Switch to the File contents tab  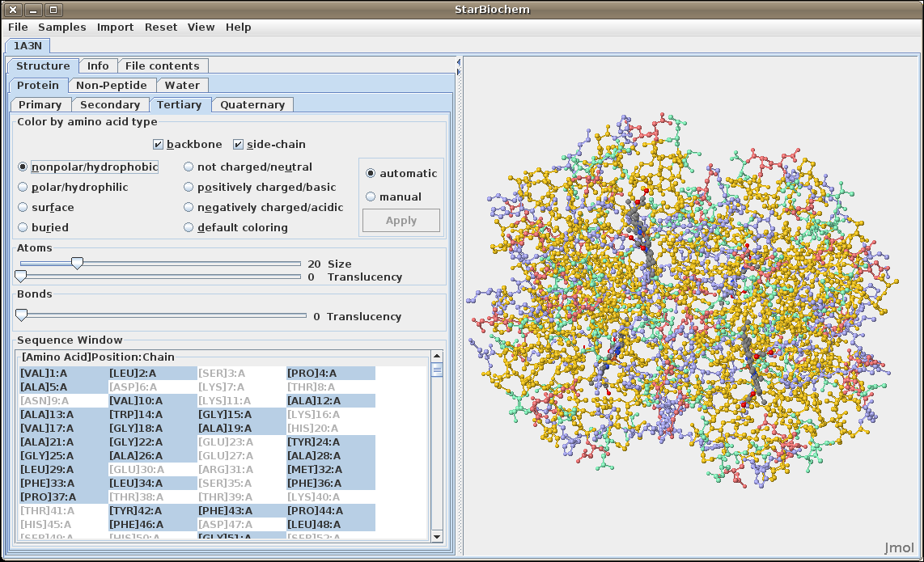pyautogui.click(x=162, y=66)
